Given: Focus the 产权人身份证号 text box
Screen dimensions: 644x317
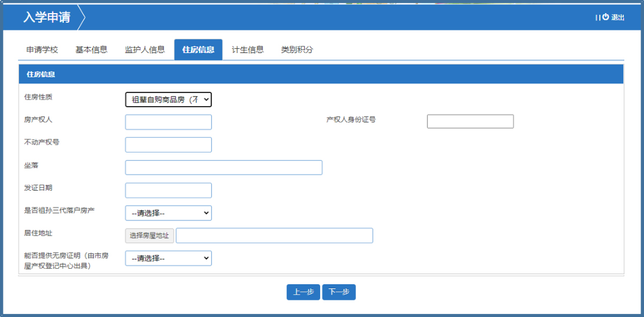Looking at the screenshot, I should pyautogui.click(x=470, y=122).
